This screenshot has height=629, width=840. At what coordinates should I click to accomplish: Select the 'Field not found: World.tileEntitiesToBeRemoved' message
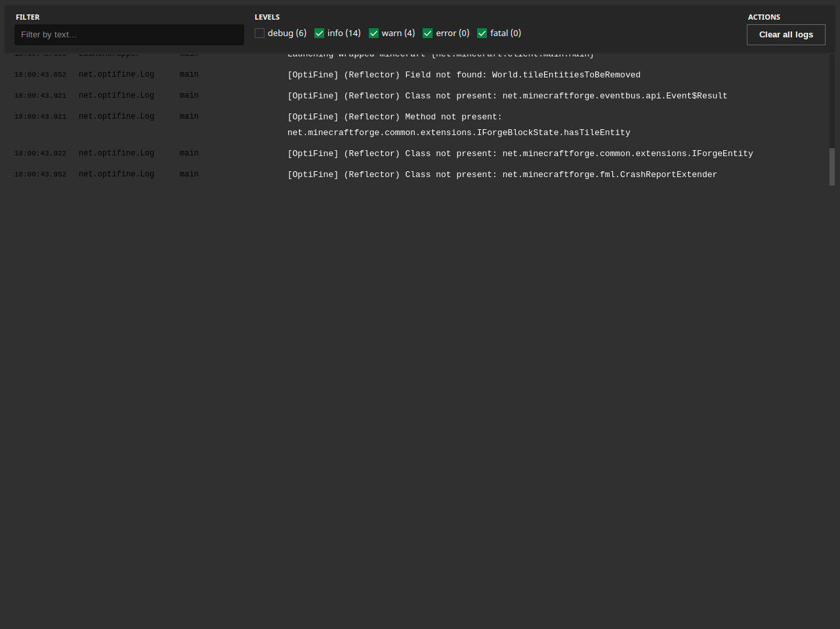click(464, 75)
